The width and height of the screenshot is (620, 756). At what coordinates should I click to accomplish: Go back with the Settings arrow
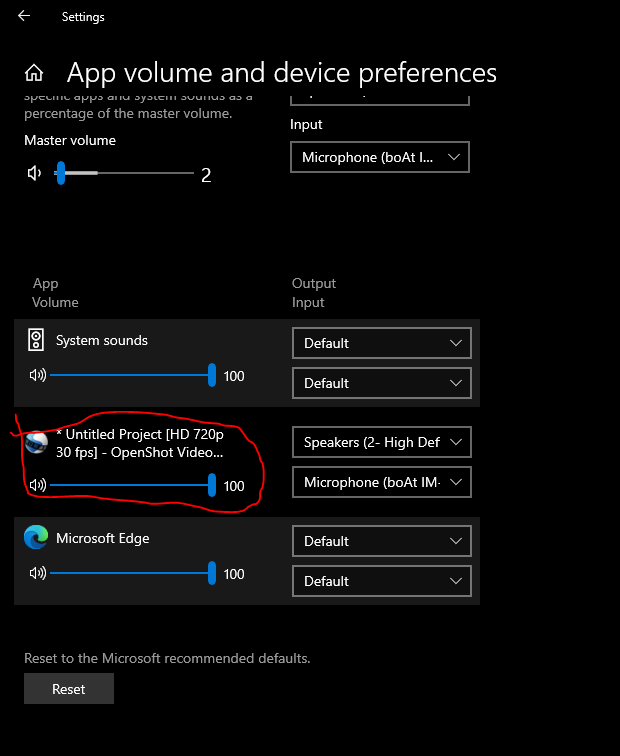click(x=24, y=16)
